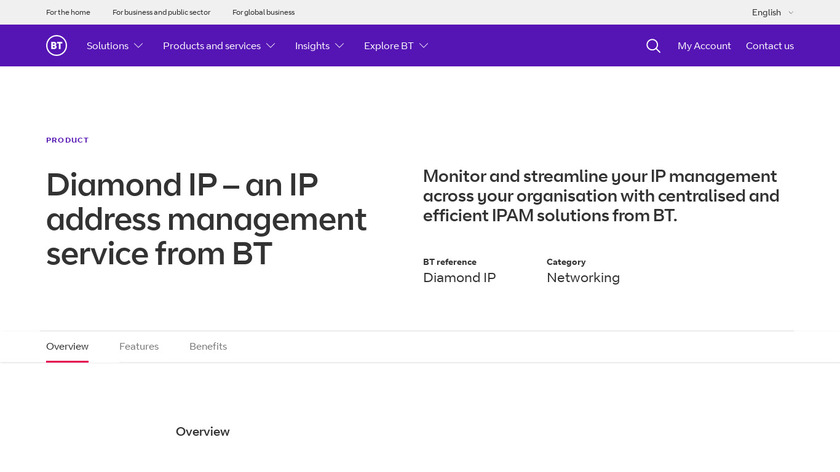
Task: Open For business and public sector
Action: 161,12
